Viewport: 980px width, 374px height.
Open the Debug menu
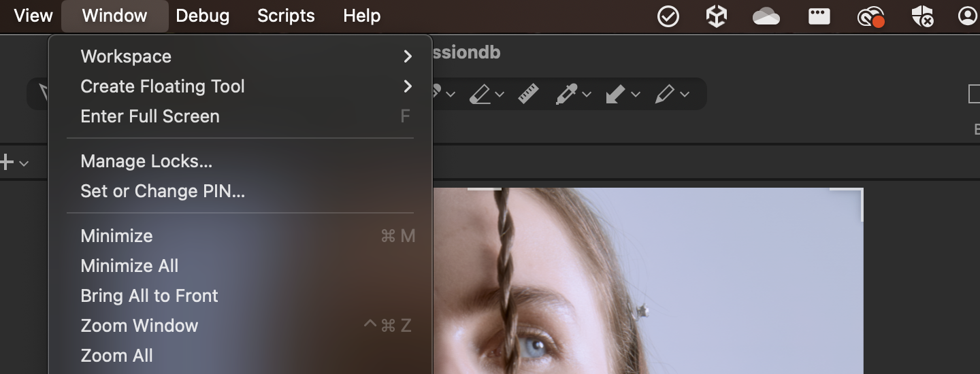point(202,16)
